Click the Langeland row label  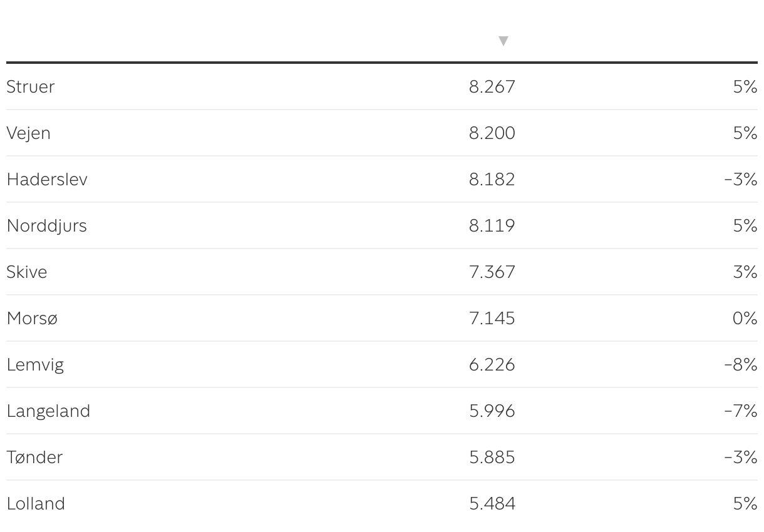pos(48,411)
